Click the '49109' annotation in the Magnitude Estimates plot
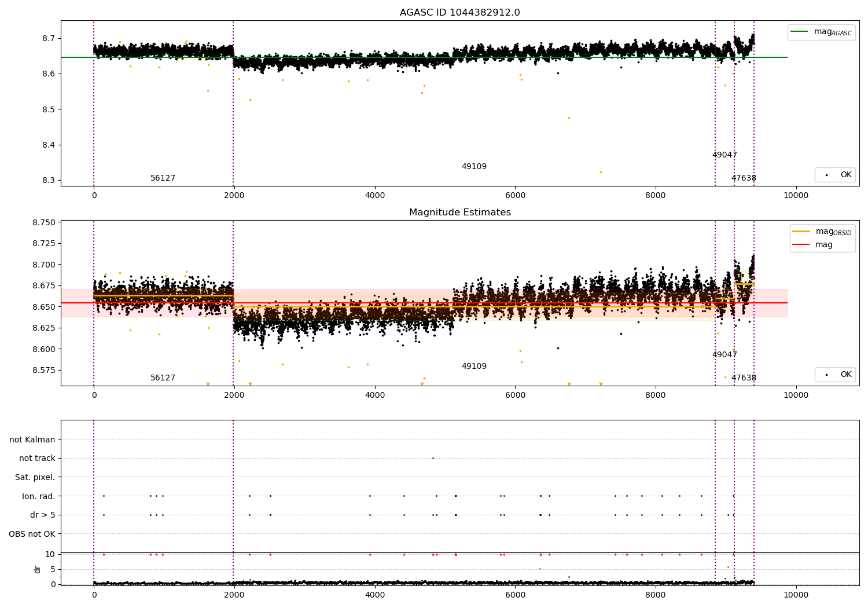This screenshot has width=868, height=608. pos(474,367)
